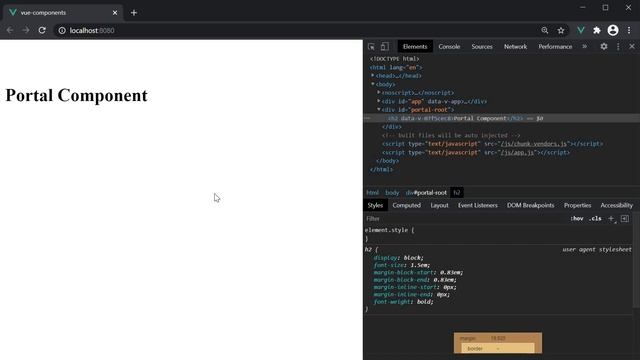Select the Styles subtab

point(375,205)
